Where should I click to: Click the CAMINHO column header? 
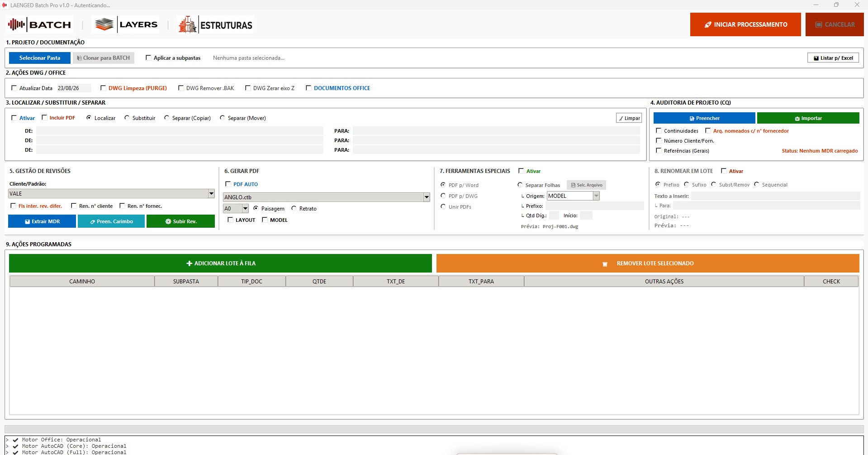tap(82, 281)
